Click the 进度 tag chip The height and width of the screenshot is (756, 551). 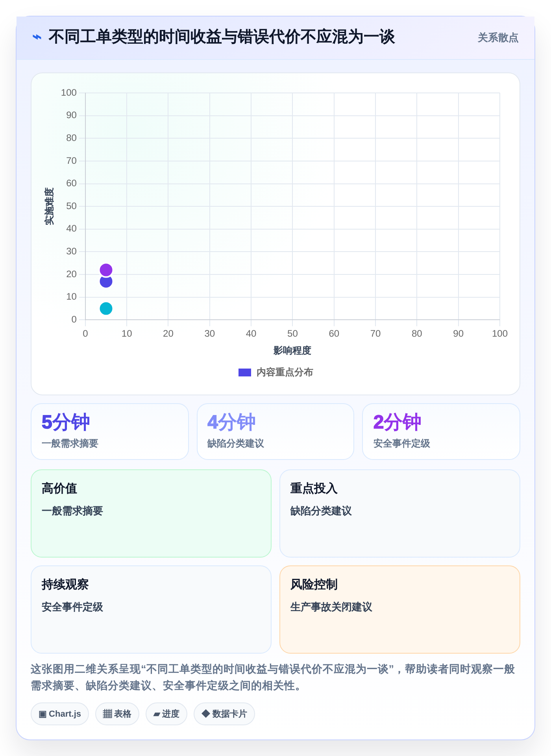[x=166, y=714]
